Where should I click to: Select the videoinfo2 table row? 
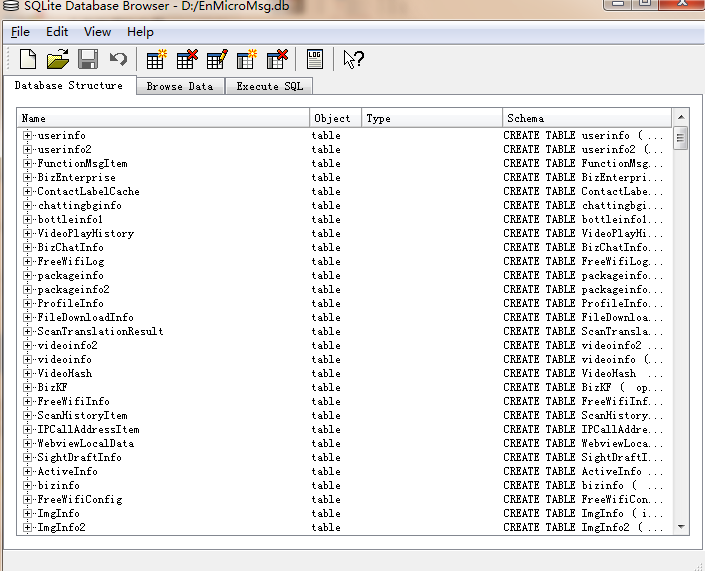(344, 345)
